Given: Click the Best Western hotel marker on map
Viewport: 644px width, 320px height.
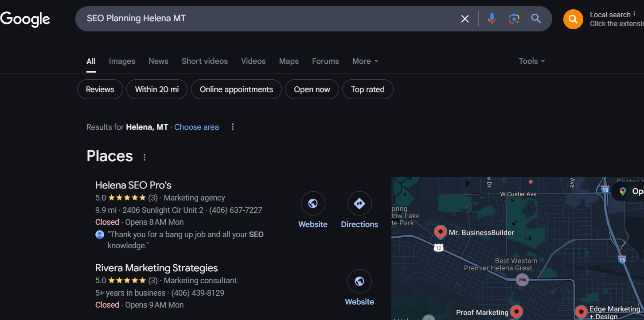Looking at the screenshot, I should coord(523,280).
